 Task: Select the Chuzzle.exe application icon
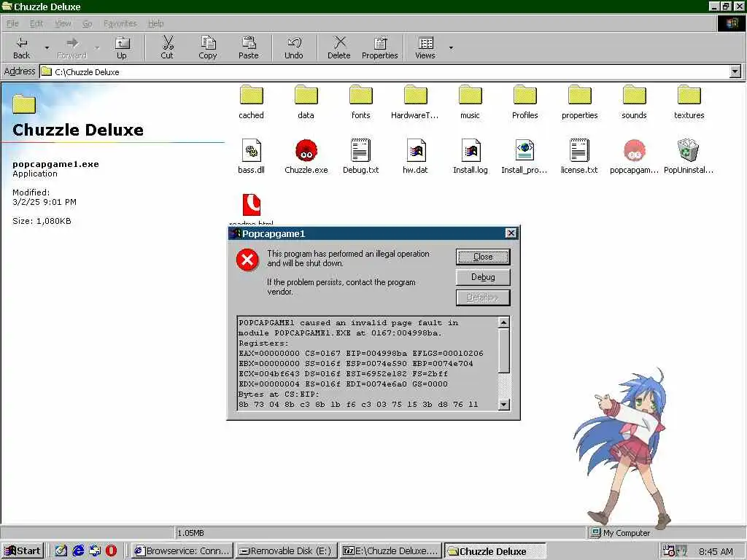[306, 156]
